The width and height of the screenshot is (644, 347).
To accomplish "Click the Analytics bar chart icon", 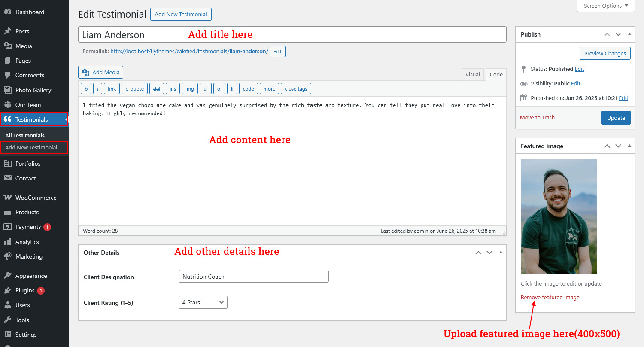I will (x=7, y=242).
